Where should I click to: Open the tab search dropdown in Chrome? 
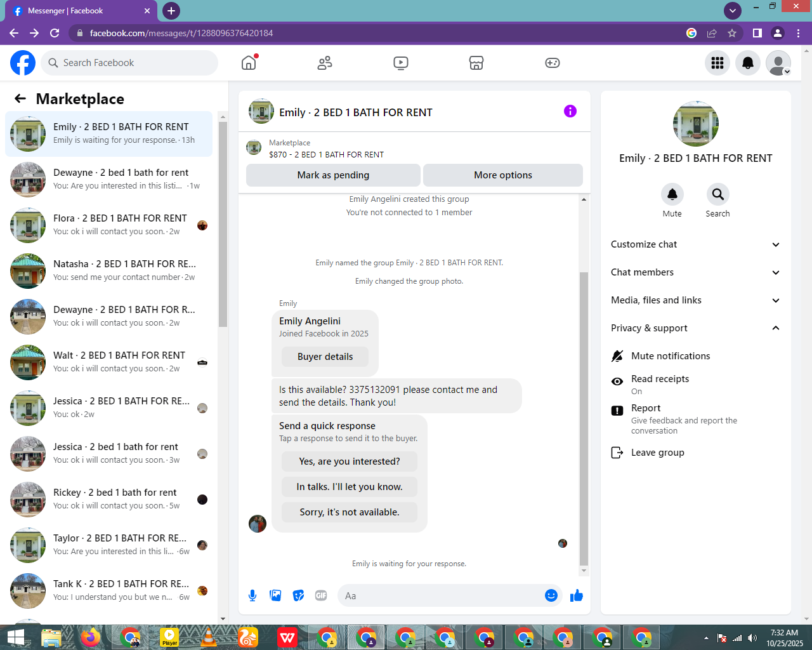point(733,10)
